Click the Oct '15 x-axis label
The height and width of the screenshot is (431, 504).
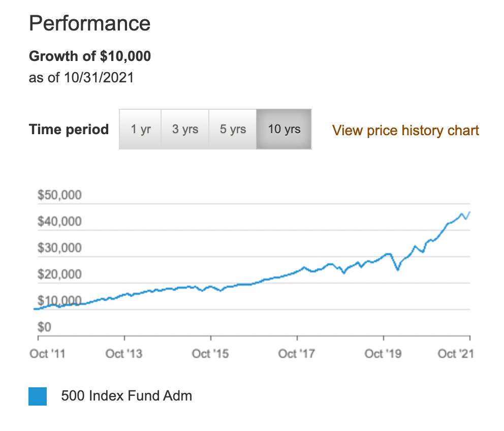pos(210,353)
